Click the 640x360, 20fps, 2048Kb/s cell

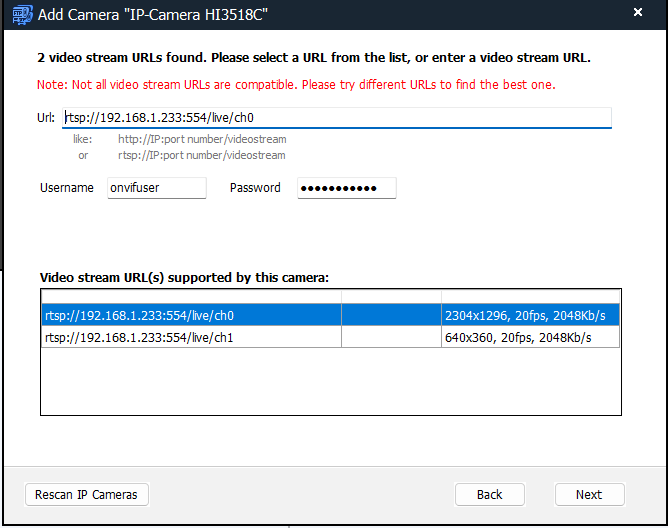coord(530,338)
